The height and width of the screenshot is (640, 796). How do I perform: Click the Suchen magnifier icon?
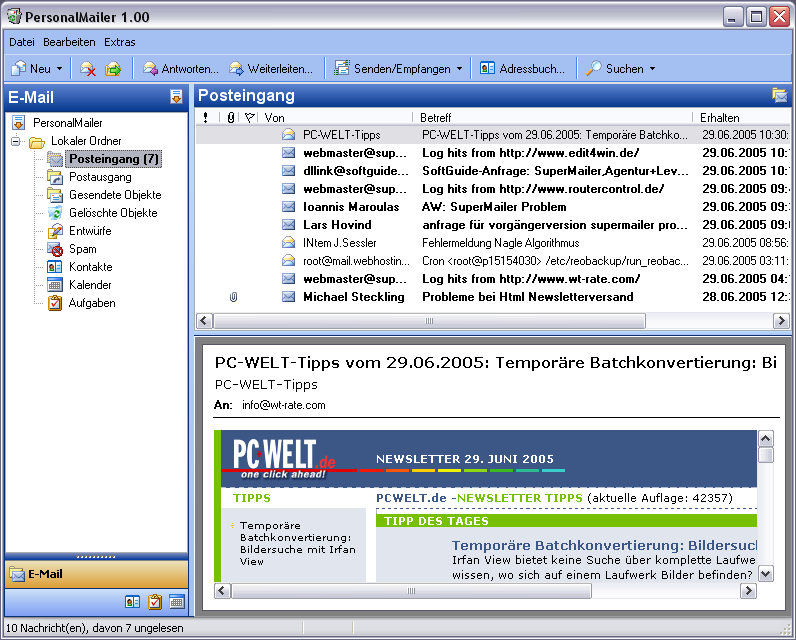[593, 69]
